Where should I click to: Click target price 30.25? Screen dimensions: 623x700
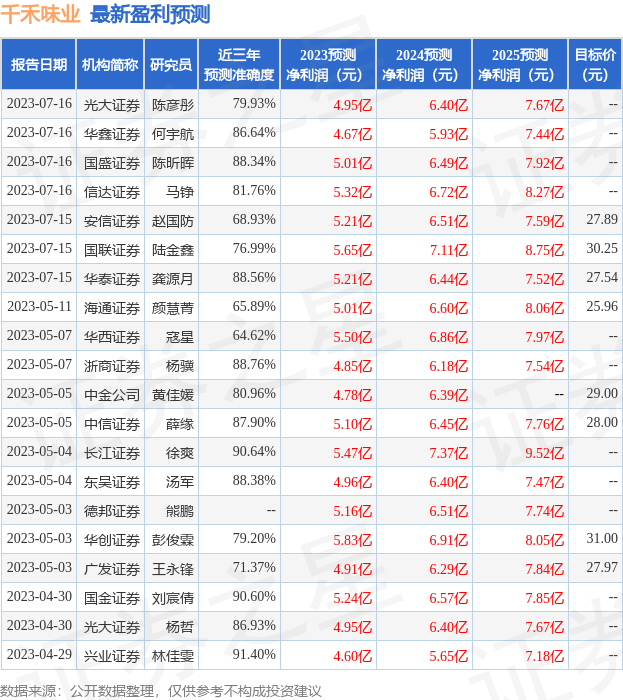(602, 248)
